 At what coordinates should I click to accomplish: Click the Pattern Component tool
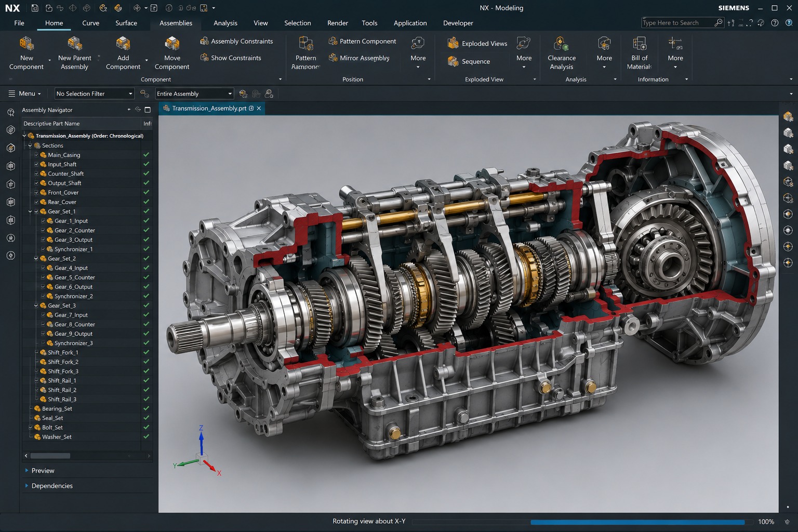click(362, 41)
